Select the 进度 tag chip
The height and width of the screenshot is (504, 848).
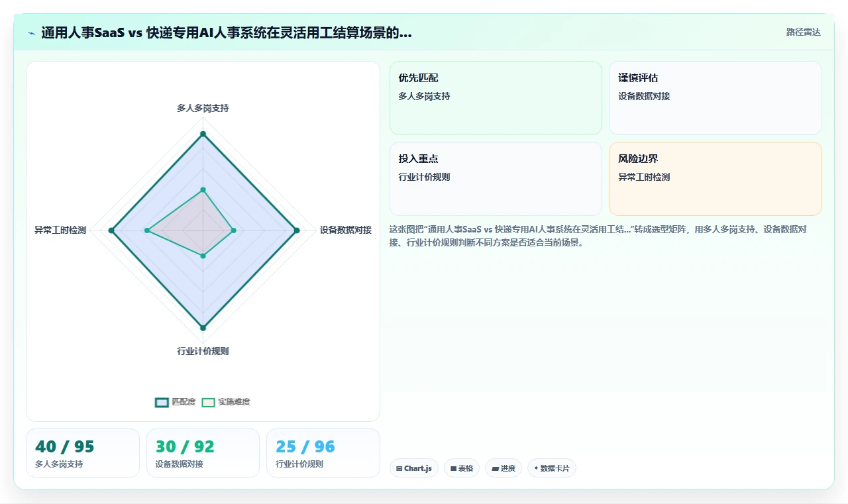click(503, 468)
